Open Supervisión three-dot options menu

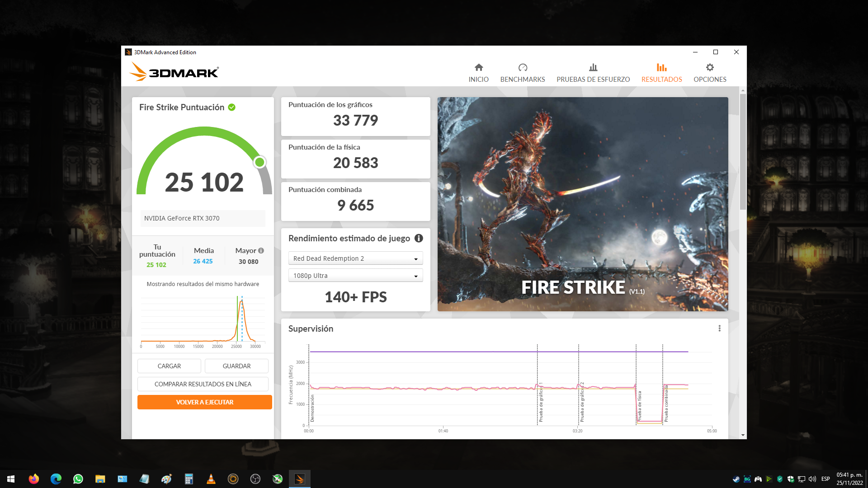pyautogui.click(x=719, y=328)
